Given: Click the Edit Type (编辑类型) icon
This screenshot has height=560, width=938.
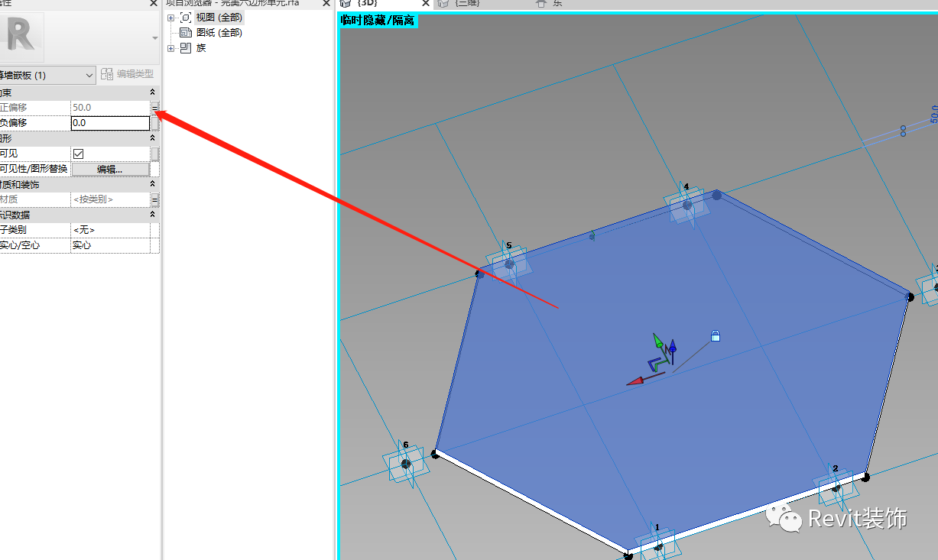Looking at the screenshot, I should point(107,74).
